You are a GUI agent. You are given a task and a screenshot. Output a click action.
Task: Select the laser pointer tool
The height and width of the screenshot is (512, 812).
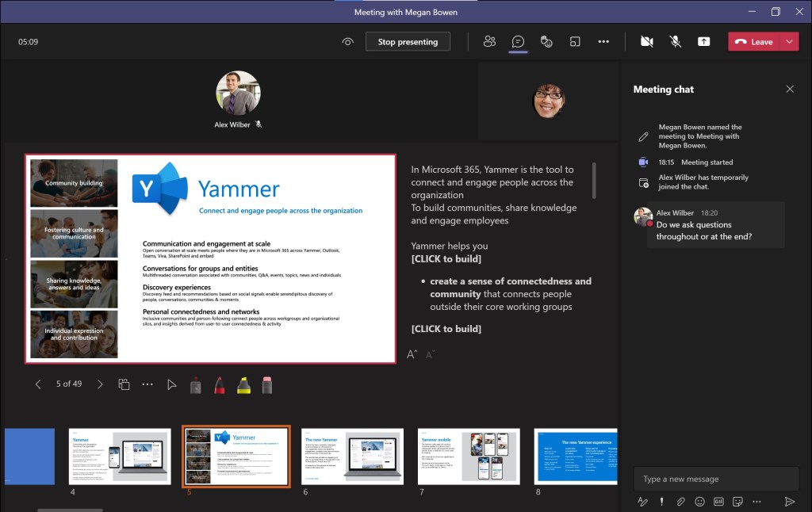coord(171,384)
